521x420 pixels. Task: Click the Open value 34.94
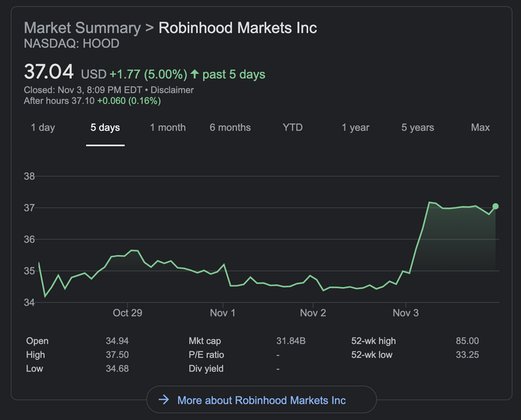pos(117,341)
